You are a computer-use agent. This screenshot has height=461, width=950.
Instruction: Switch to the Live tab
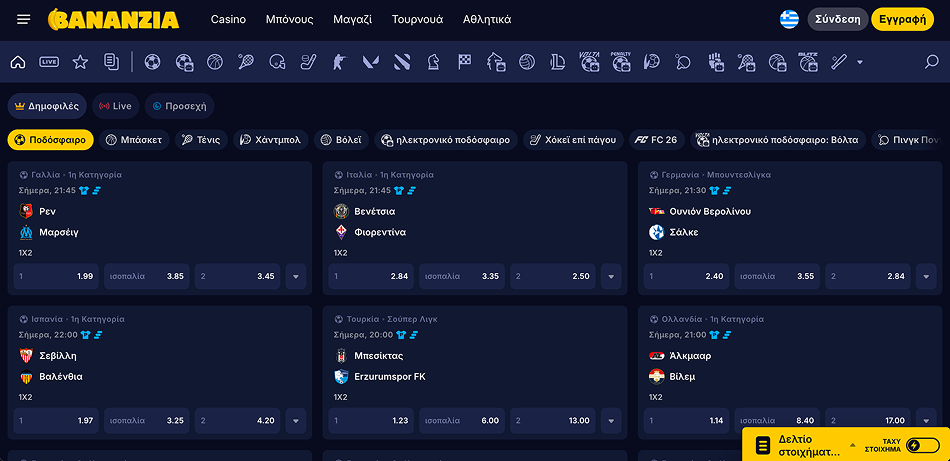coord(115,106)
